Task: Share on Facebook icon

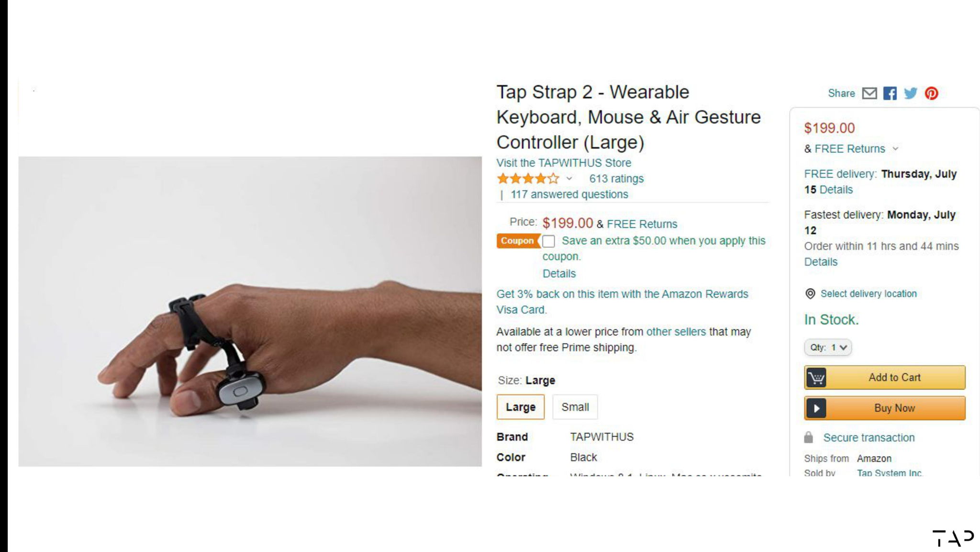Action: click(x=890, y=93)
